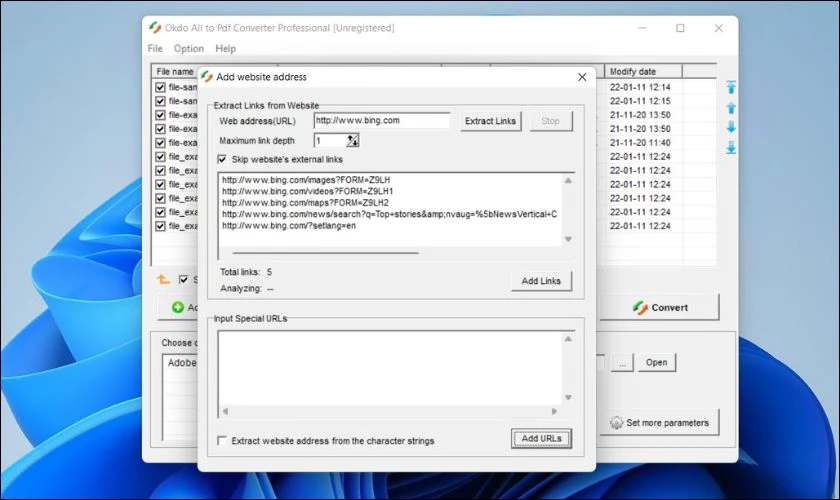Click the 22-01-11 12:14 modify date cell
The image size is (840, 500).
tap(640, 87)
